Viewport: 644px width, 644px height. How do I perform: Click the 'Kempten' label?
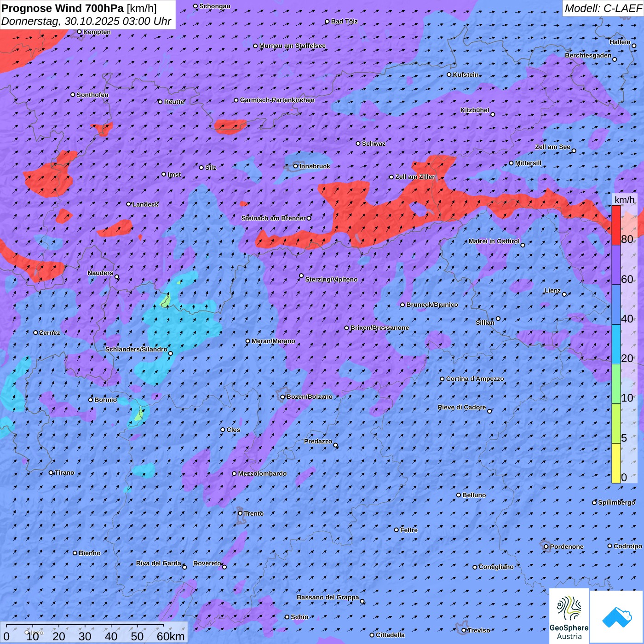97,32
